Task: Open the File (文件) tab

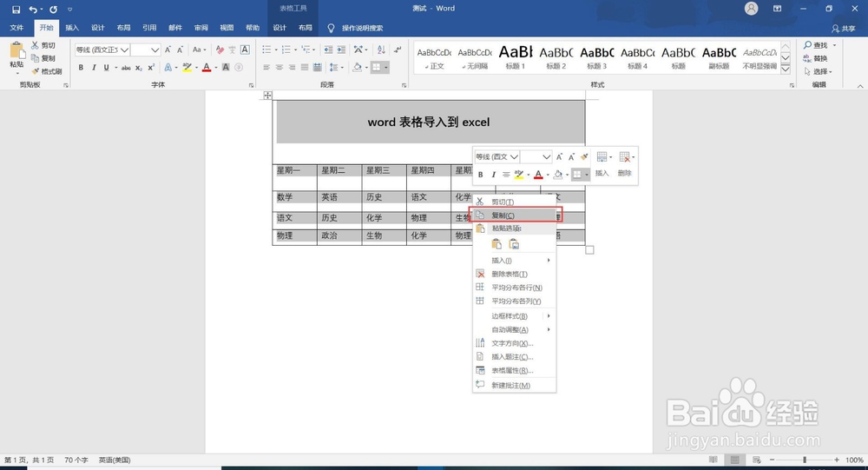Action: [16, 28]
